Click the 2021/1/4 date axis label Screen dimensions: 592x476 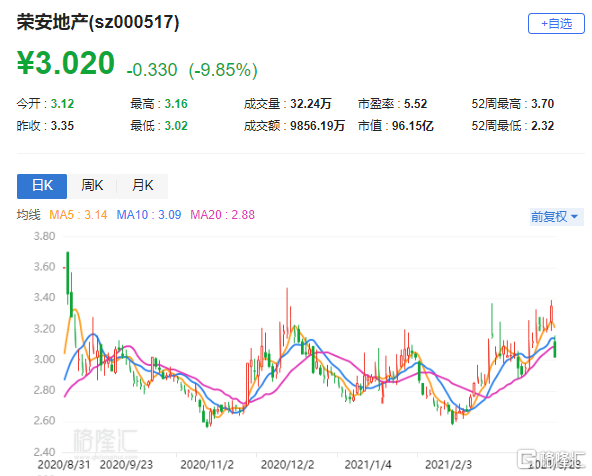[x=368, y=465]
